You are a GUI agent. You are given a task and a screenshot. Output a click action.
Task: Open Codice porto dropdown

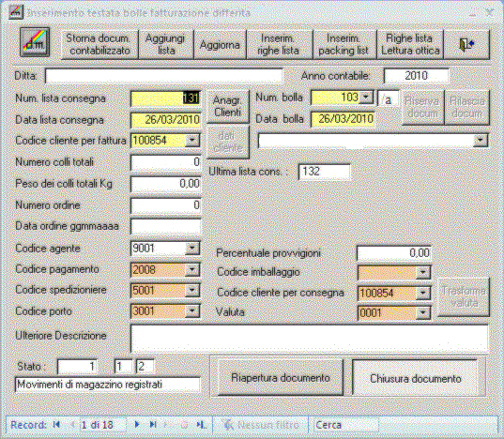pos(191,310)
